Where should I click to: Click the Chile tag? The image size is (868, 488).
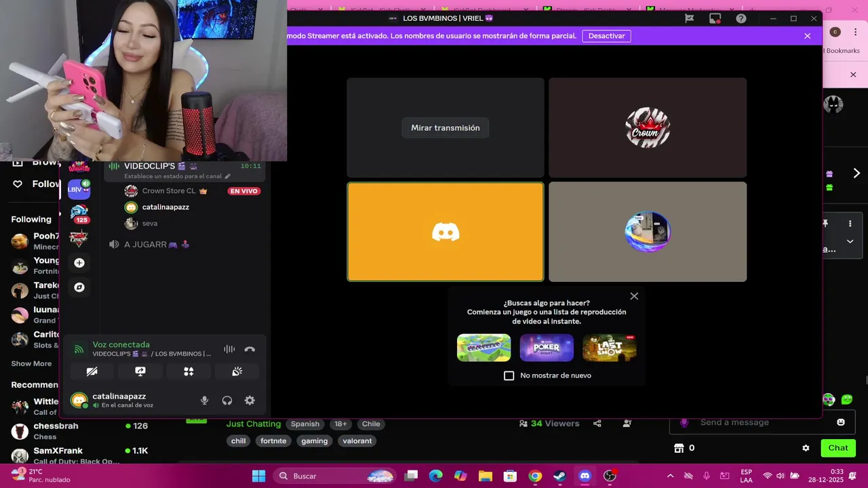(371, 424)
